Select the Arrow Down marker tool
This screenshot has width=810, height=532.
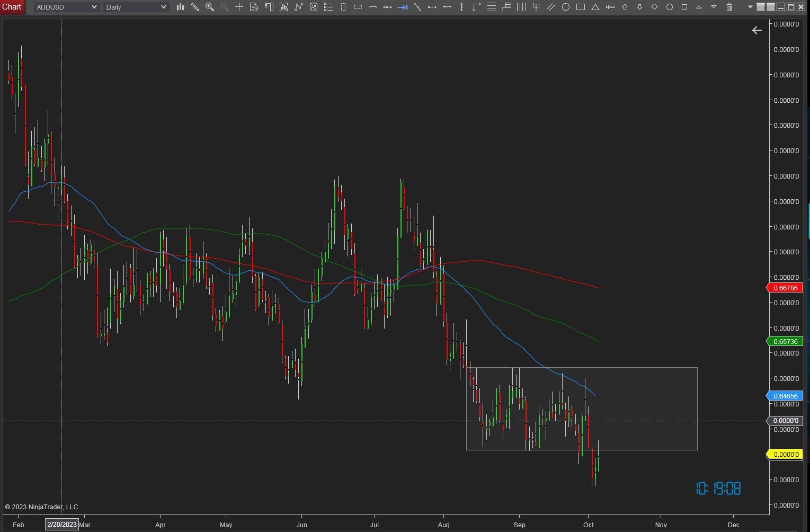pos(640,7)
